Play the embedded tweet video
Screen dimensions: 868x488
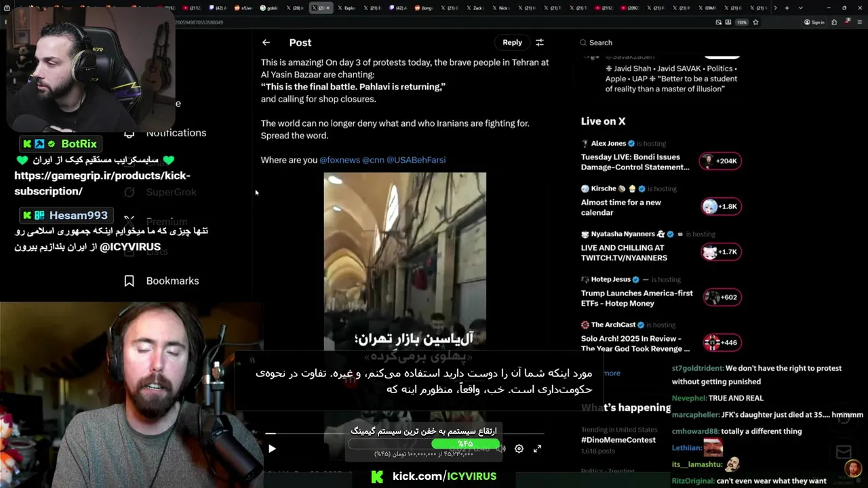272,448
